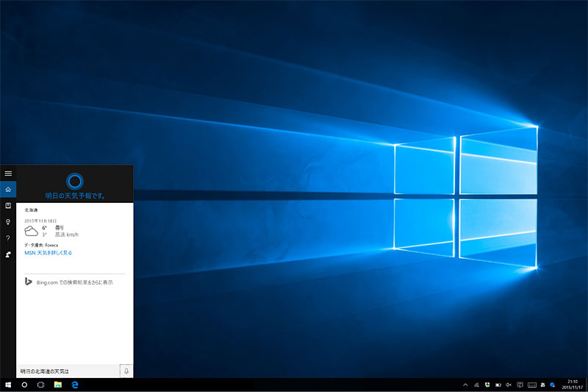Viewport: 588px width, 392px height.
Task: Click the Cortana circle listening icon
Action: point(75,182)
